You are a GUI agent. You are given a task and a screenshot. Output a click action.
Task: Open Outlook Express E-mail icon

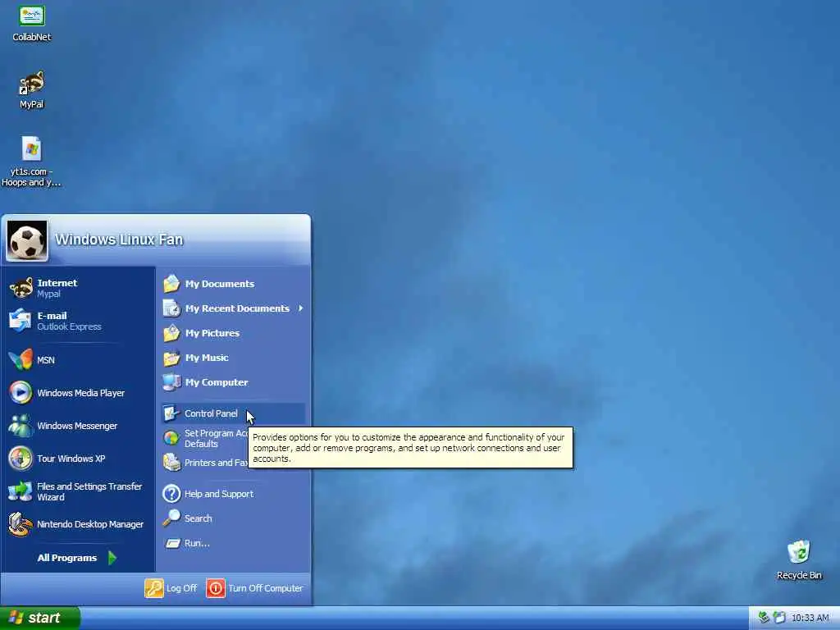point(21,321)
